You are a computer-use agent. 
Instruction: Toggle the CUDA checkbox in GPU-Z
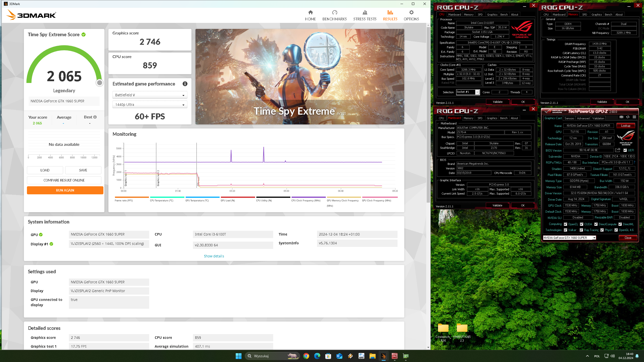[582, 224]
